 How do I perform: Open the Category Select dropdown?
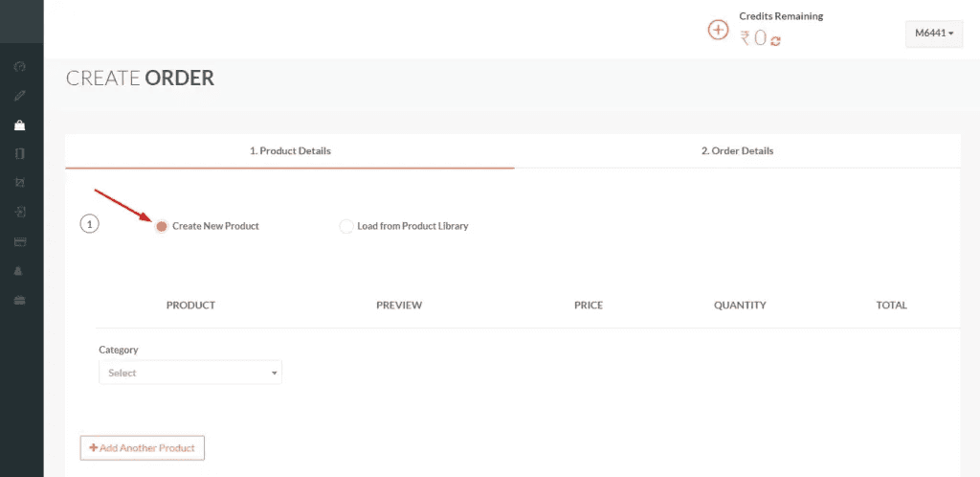[x=190, y=373]
